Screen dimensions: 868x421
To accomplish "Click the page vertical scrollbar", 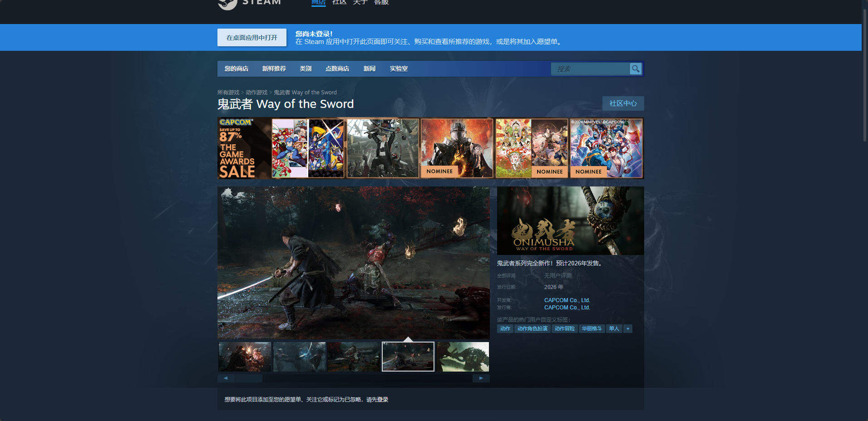I will tap(865, 75).
